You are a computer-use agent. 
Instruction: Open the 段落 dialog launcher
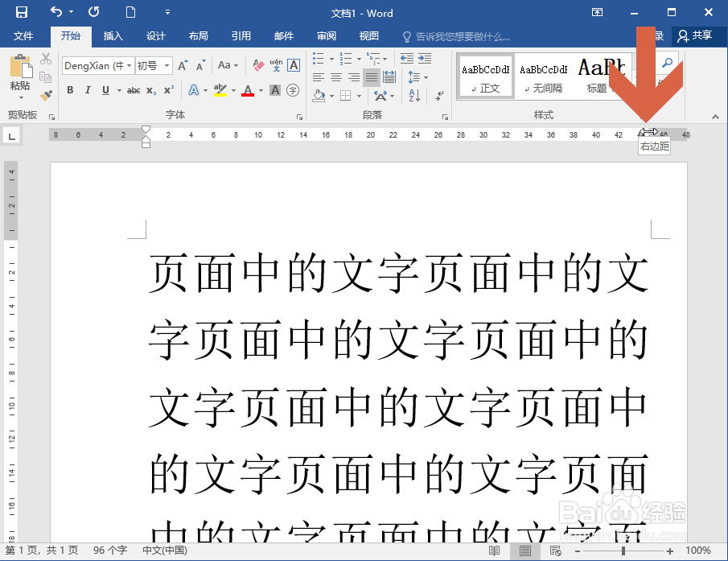(x=445, y=117)
